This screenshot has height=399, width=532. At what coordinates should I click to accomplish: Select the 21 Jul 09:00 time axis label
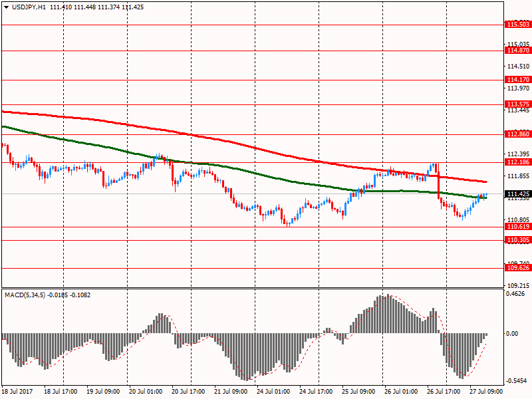coord(231,392)
